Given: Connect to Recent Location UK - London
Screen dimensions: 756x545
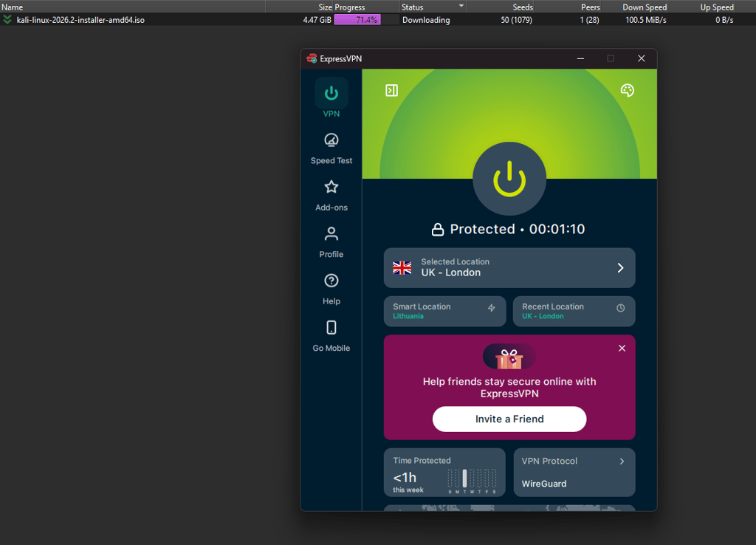Looking at the screenshot, I should click(x=574, y=311).
